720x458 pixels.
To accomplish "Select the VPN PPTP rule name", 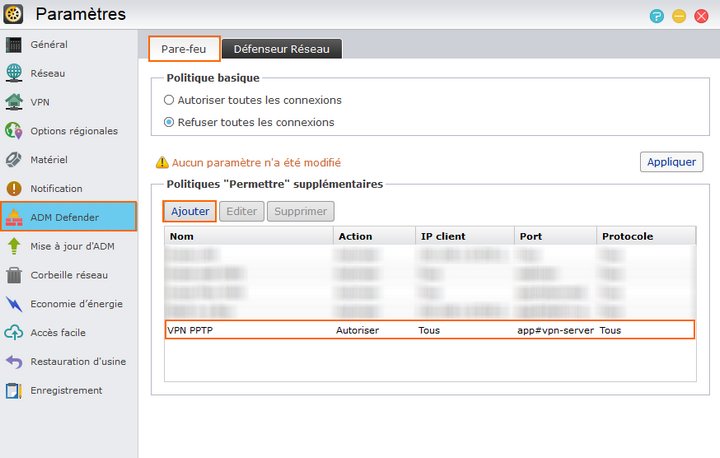I will click(190, 330).
